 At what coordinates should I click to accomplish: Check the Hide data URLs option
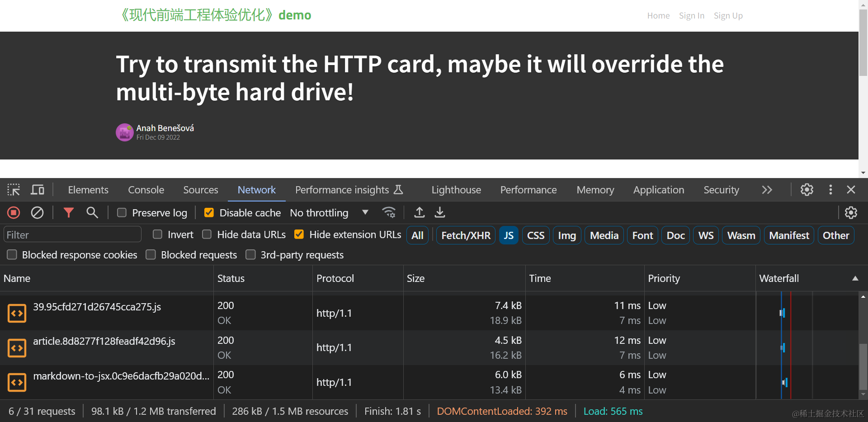click(207, 234)
